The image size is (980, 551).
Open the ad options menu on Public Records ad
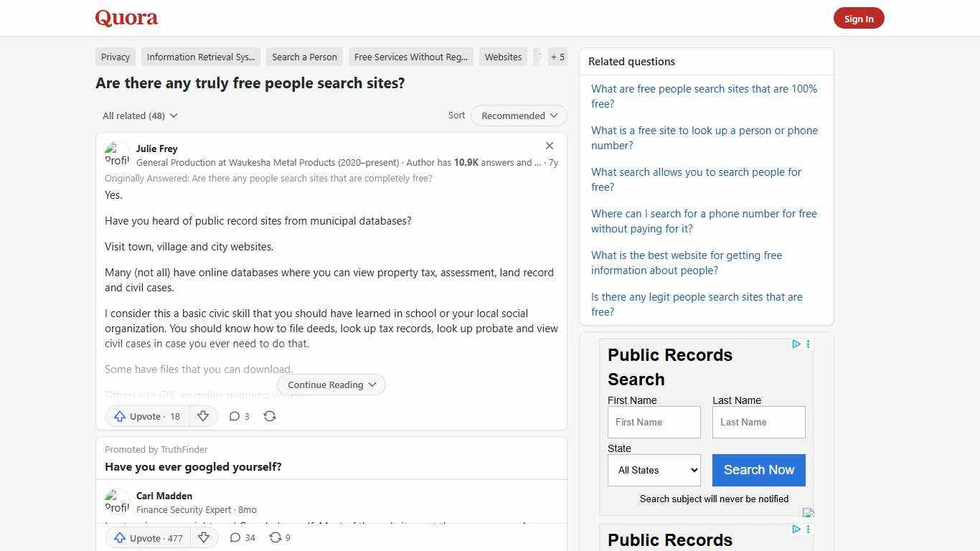808,344
